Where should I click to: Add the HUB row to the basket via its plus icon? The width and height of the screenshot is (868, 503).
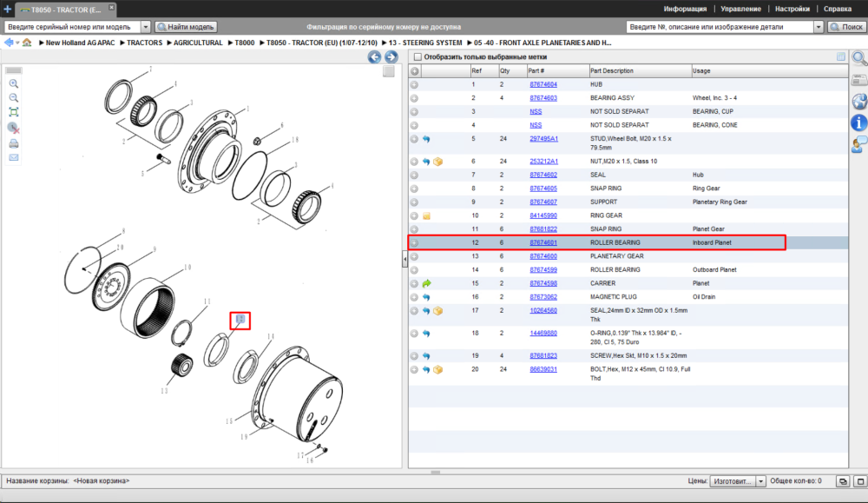[414, 85]
